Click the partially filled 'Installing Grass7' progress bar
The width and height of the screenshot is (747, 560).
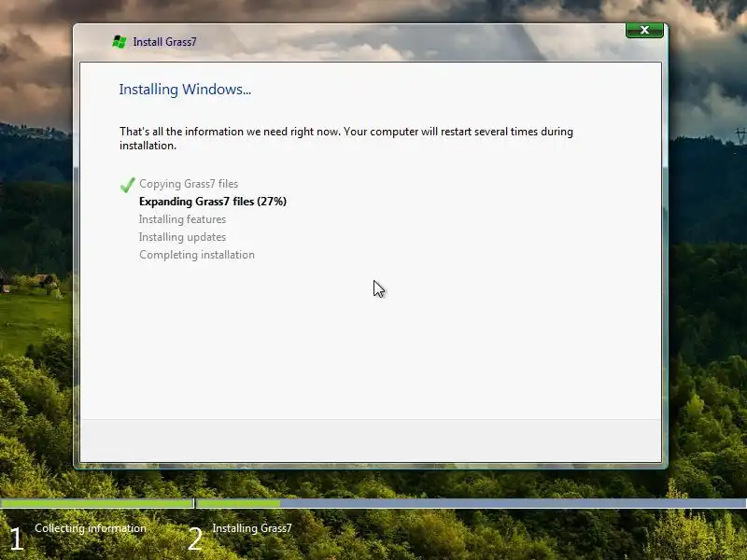tap(472, 503)
